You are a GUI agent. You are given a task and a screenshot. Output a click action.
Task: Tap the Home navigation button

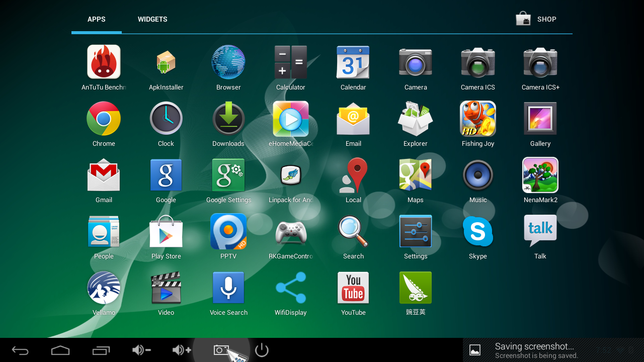[x=60, y=350]
